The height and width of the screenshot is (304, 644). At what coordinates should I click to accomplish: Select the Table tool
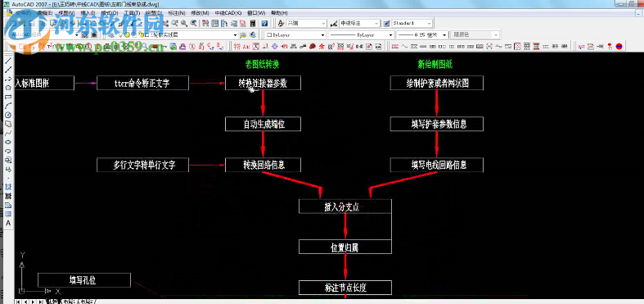point(8,215)
